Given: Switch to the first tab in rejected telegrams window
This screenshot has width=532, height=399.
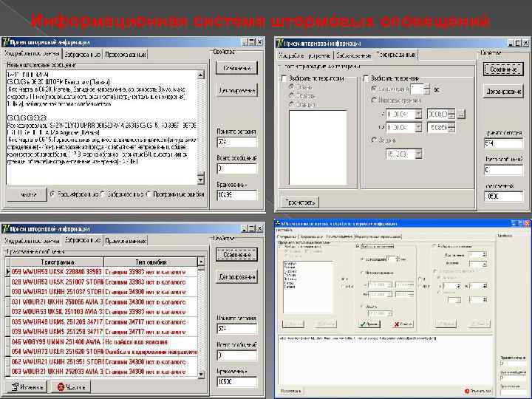Looking at the screenshot, I should click(x=32, y=241).
